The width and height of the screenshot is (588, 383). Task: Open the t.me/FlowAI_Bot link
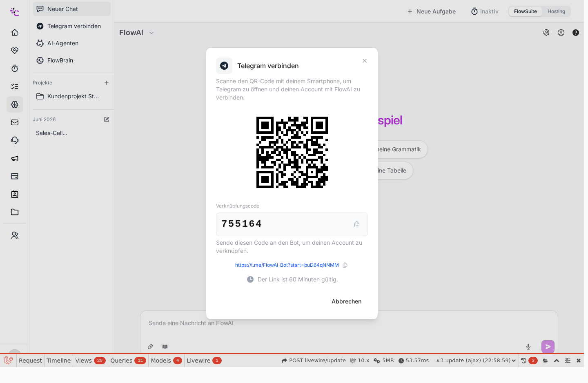tap(287, 265)
